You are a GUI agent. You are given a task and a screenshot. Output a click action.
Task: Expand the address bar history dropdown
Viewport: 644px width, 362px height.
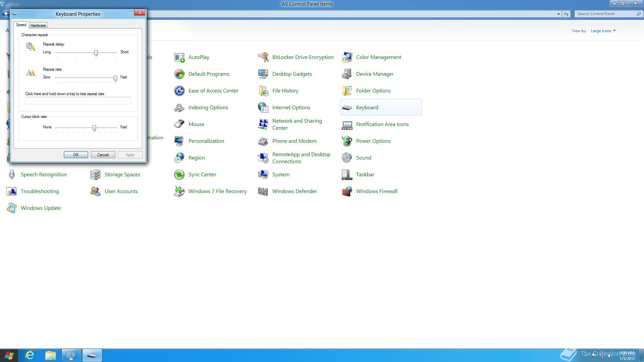click(x=558, y=14)
